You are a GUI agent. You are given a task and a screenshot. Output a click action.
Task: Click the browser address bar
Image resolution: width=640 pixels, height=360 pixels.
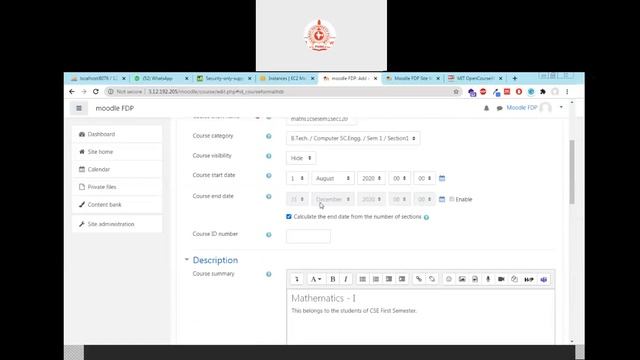[x=282, y=92]
